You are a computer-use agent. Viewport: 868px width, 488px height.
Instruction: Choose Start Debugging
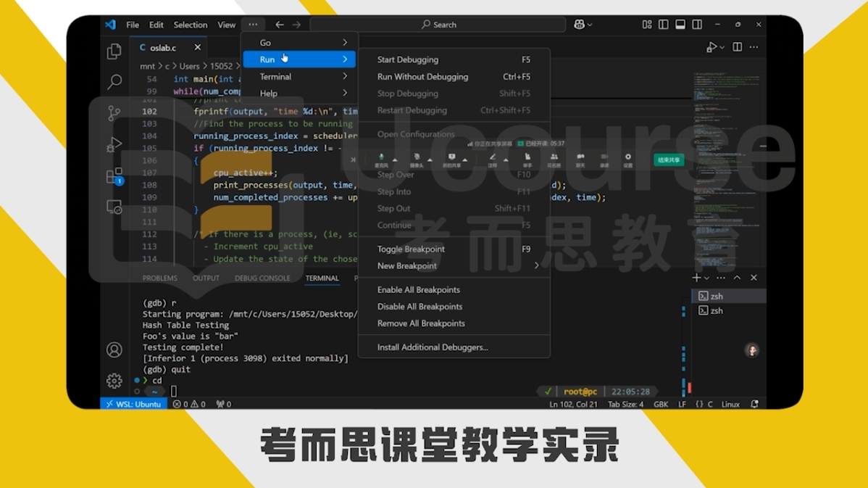click(454, 60)
